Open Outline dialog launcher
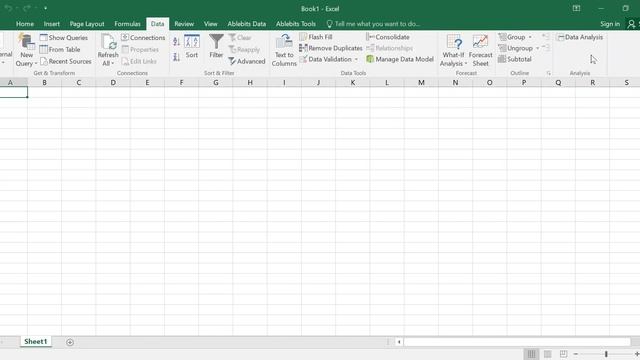This screenshot has height=360, width=640. pyautogui.click(x=549, y=73)
